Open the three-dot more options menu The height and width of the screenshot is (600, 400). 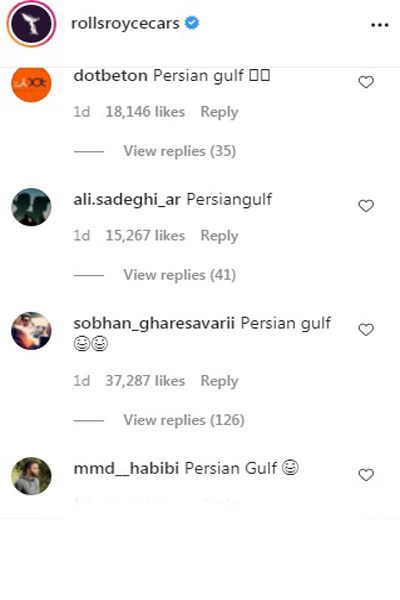(x=380, y=25)
